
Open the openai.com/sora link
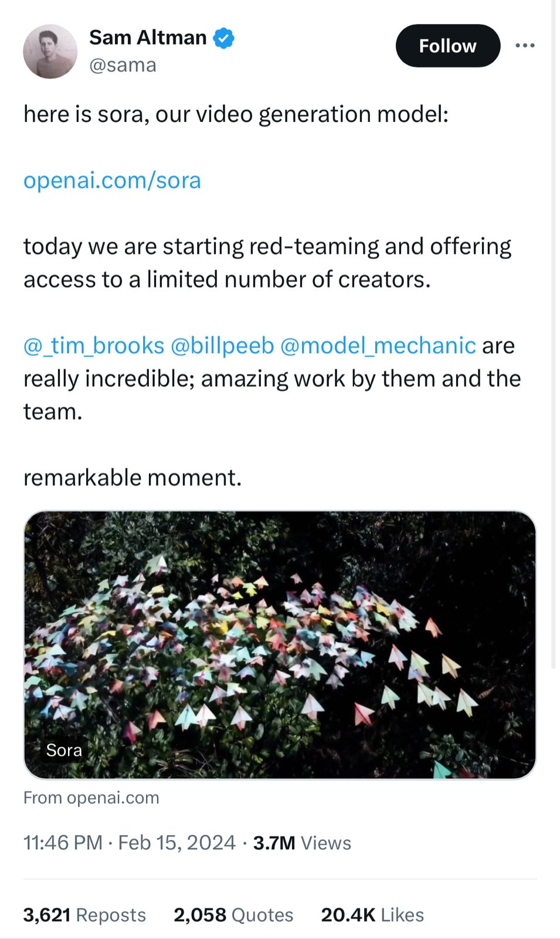112,180
